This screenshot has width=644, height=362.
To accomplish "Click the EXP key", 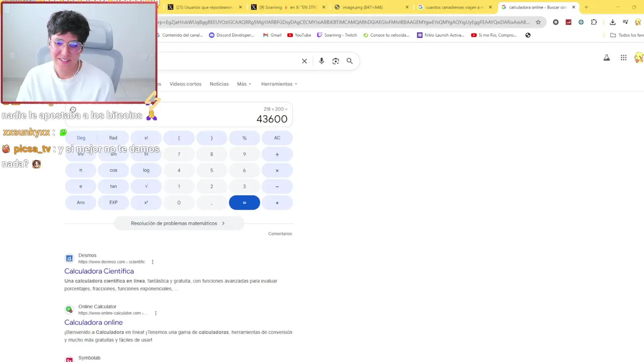I will [x=113, y=203].
